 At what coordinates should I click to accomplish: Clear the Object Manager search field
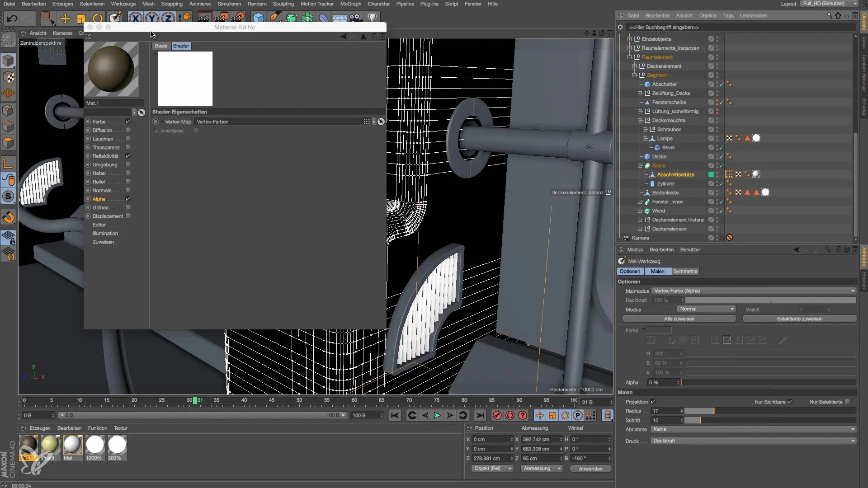[x=620, y=27]
